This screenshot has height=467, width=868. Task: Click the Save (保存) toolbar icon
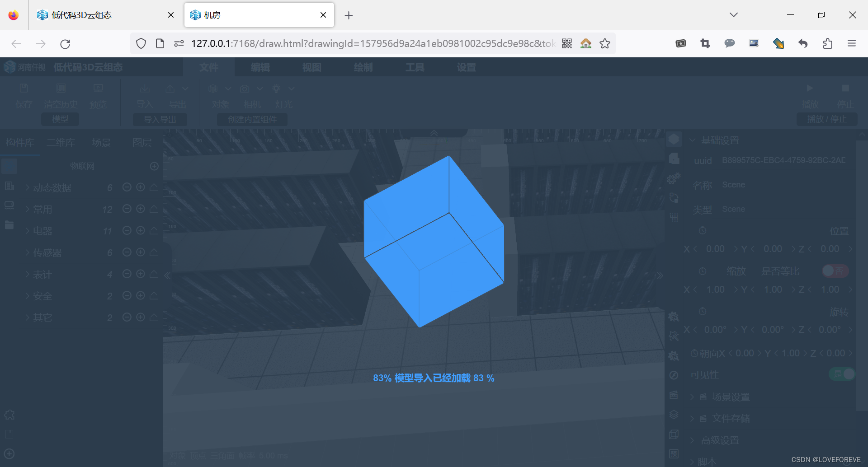tap(24, 89)
